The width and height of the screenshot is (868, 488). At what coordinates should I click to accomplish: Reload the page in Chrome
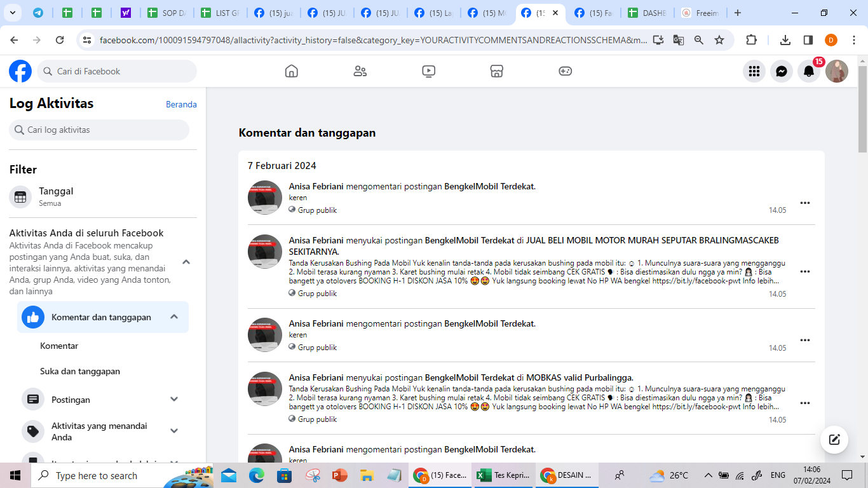[x=60, y=40]
